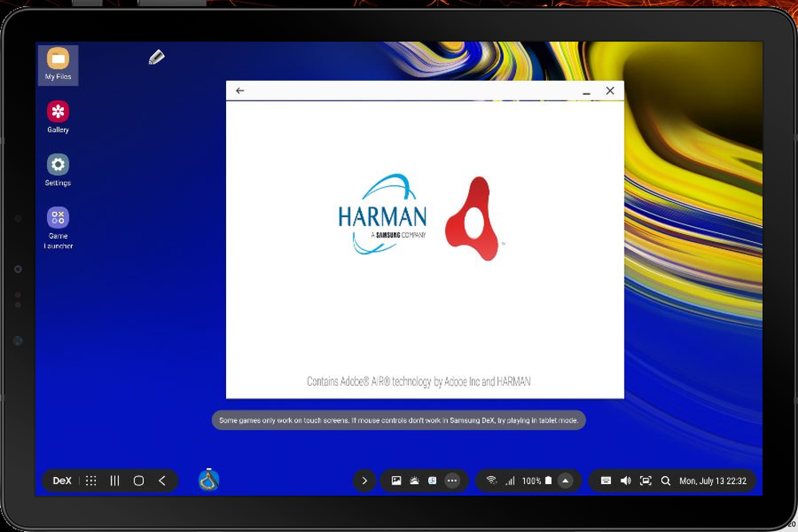This screenshot has width=798, height=532.
Task: Open the Settings gear icon
Action: (x=58, y=169)
